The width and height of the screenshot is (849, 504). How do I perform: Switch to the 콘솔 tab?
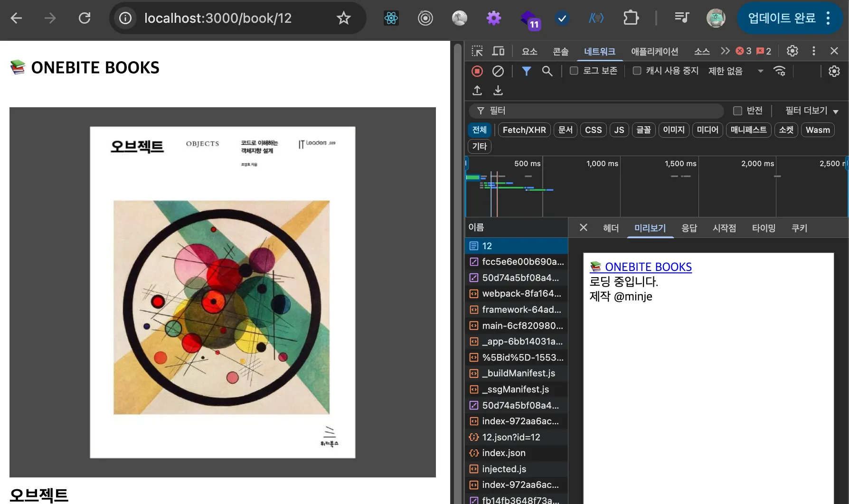561,51
